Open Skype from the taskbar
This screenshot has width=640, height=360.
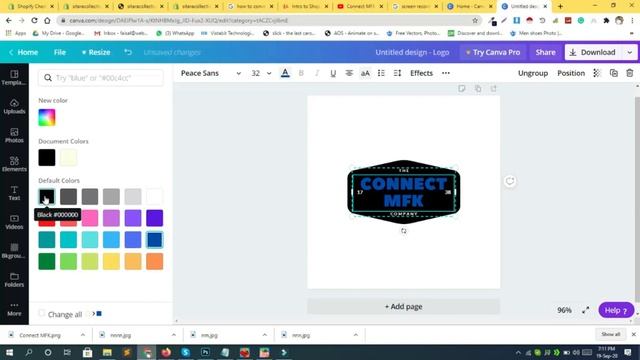click(x=186, y=352)
